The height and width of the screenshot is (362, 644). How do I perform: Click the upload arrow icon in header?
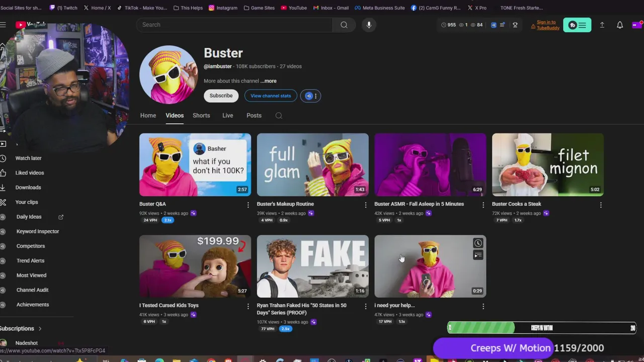pyautogui.click(x=602, y=25)
